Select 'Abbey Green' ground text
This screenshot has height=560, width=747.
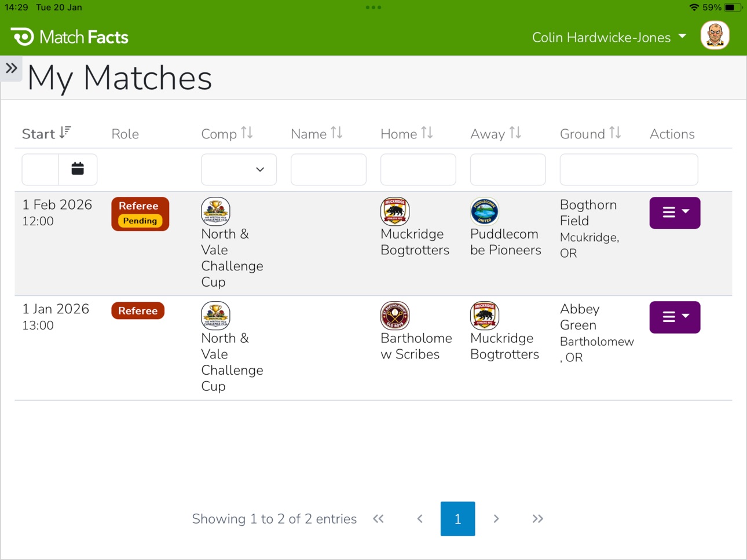pos(580,317)
